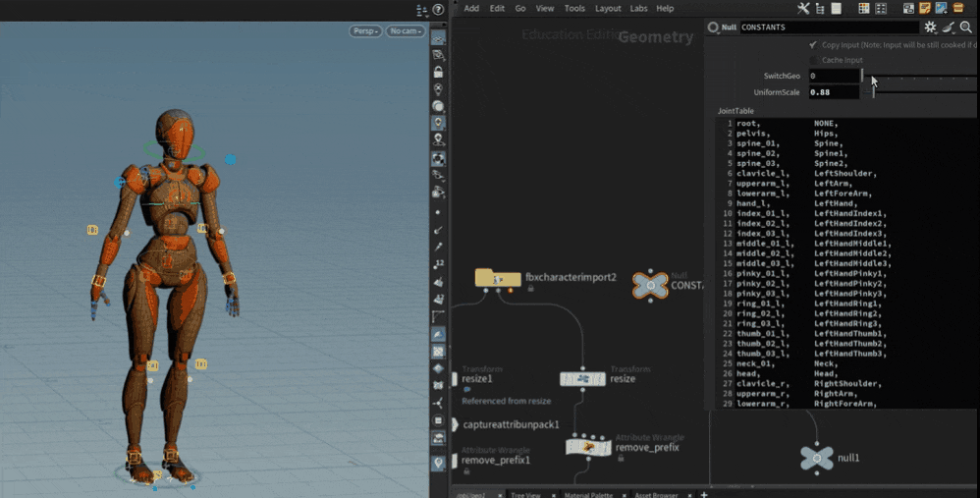Toggle the headlight bulb icon in viewport toolbar
Screen dimensions: 980x498
[x=439, y=123]
